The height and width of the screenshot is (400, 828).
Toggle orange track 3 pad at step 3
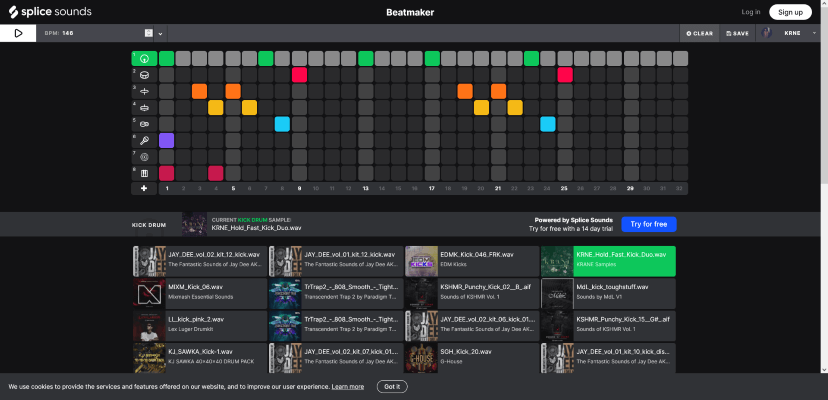[x=200, y=91]
